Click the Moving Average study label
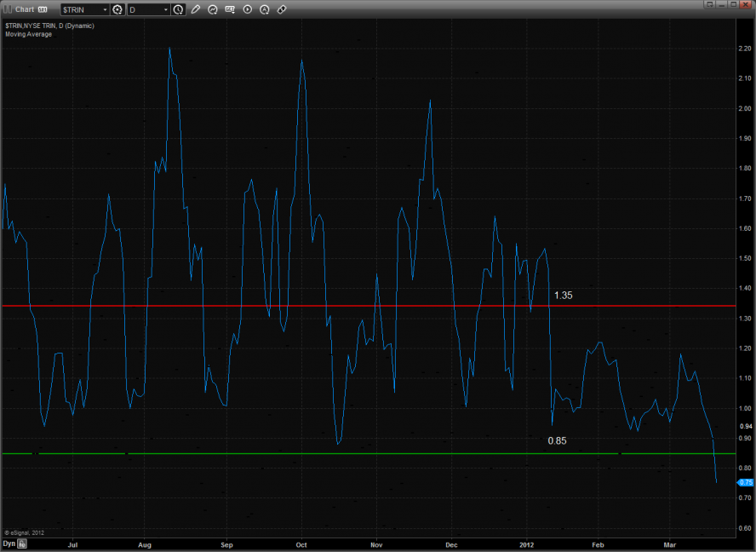Viewport: 756px width, 552px height. 28,34
